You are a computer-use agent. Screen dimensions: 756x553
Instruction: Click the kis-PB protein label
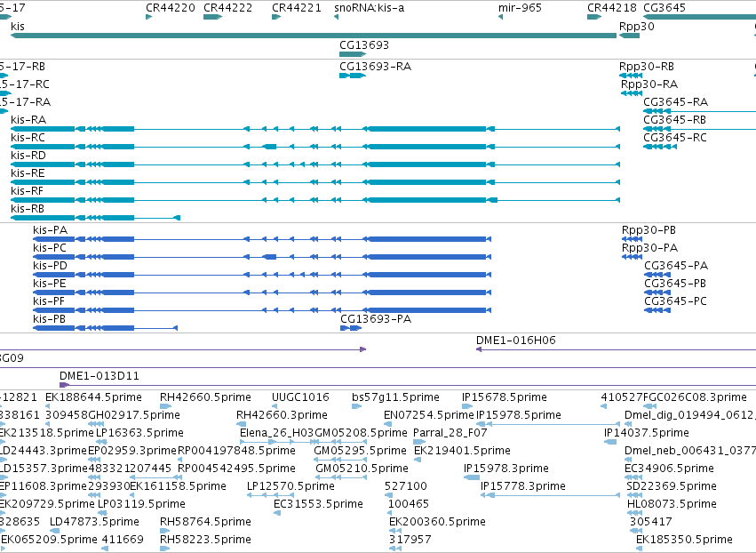(x=49, y=319)
